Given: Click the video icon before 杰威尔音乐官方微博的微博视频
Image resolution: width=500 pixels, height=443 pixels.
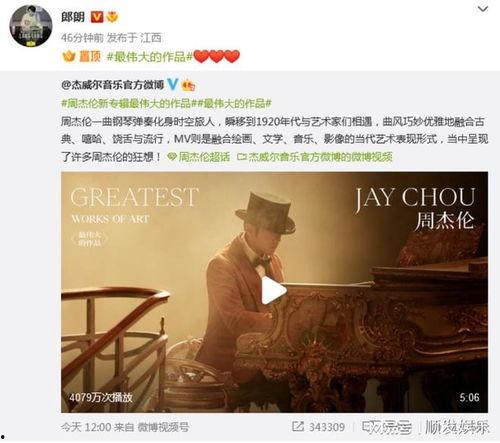Looking at the screenshot, I should coord(241,157).
